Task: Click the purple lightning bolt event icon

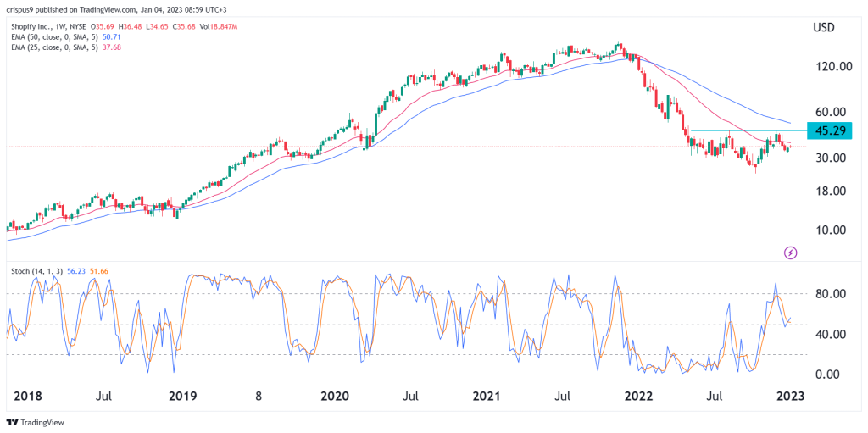Action: [791, 253]
